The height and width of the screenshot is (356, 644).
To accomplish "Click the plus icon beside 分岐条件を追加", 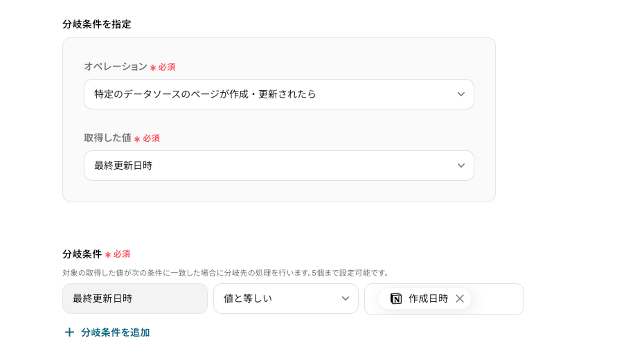I will point(69,332).
